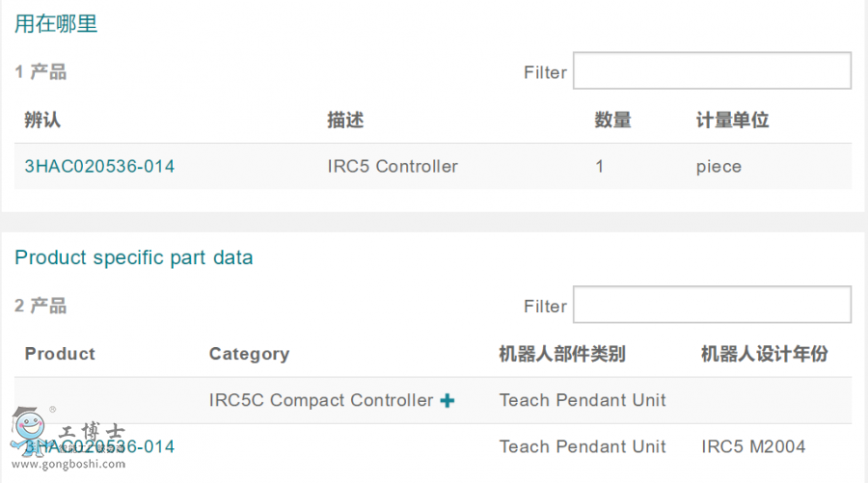Click the Product specific part data heading
This screenshot has width=868, height=483.
point(133,257)
